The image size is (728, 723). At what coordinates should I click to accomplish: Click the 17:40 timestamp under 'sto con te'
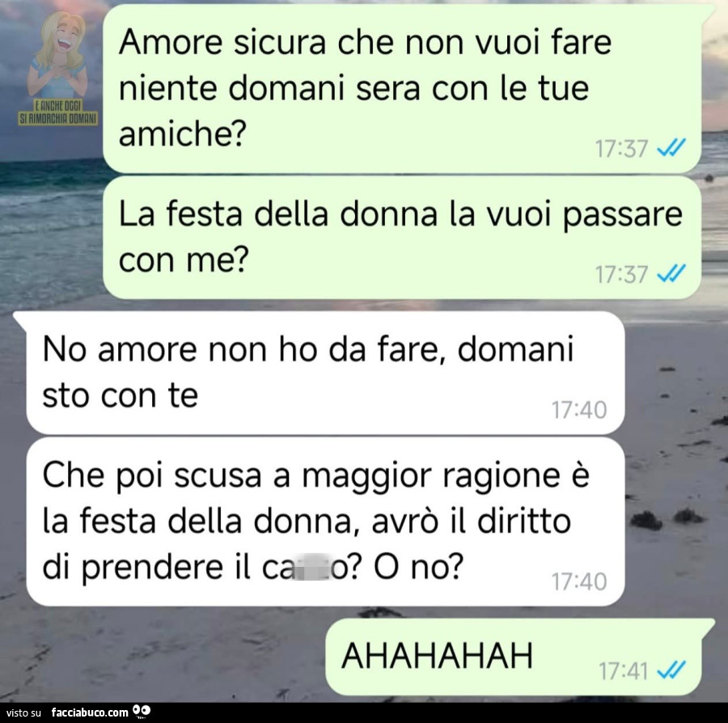pos(579,410)
